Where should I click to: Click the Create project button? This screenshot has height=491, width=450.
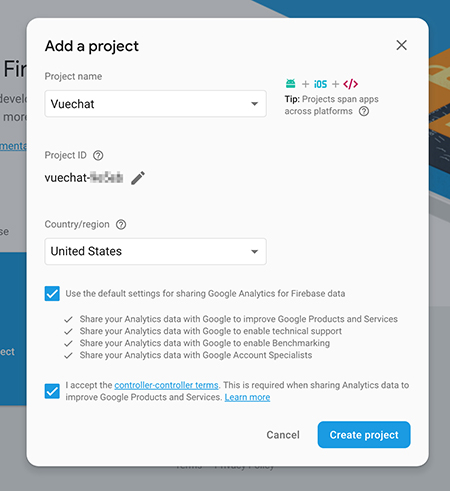[364, 435]
